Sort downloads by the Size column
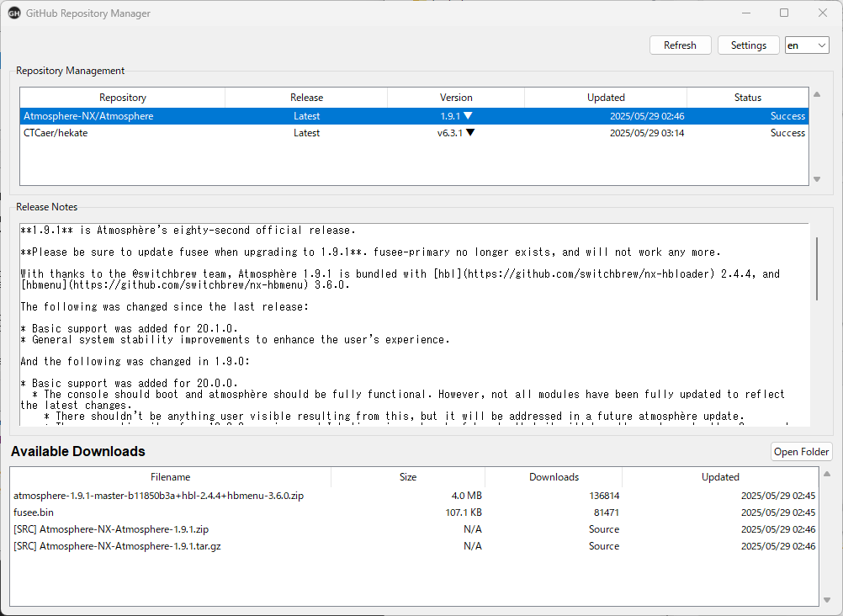Image resolution: width=843 pixels, height=616 pixels. click(408, 476)
